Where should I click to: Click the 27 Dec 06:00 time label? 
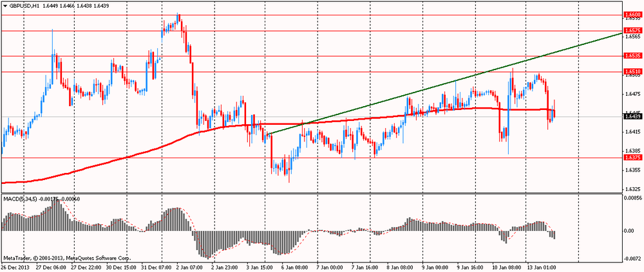pos(52,267)
